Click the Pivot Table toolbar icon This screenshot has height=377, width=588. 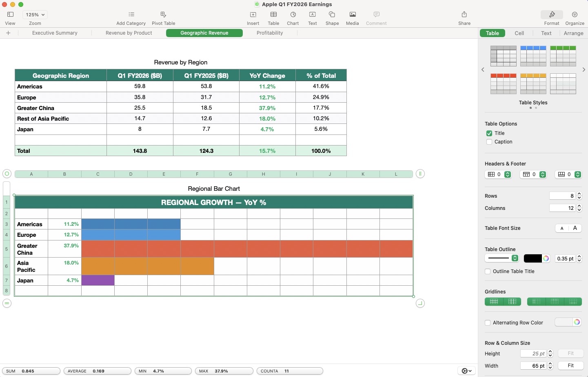click(x=163, y=15)
